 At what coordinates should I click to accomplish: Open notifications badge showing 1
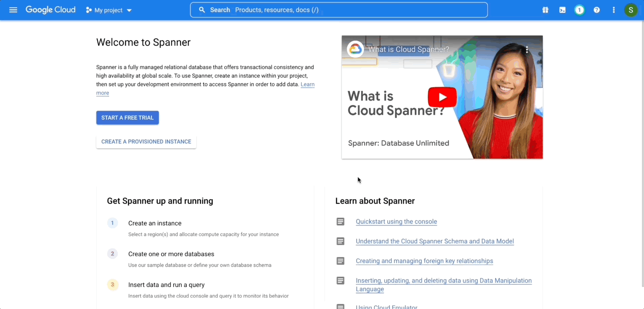(x=579, y=10)
